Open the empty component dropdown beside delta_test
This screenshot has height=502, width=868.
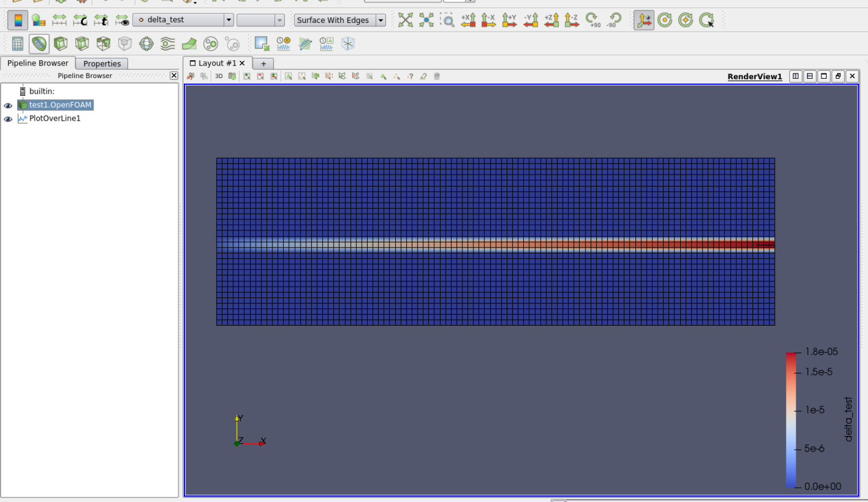(x=260, y=20)
